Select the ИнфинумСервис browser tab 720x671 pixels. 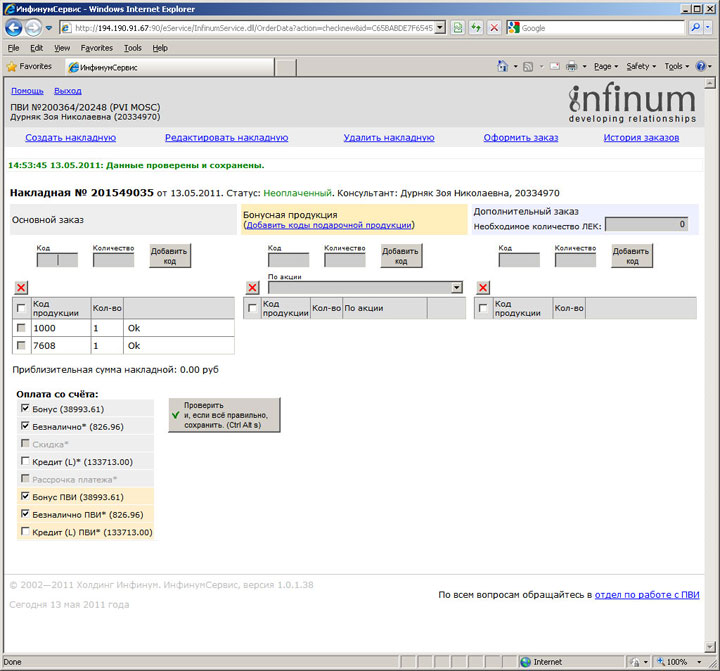[170, 68]
